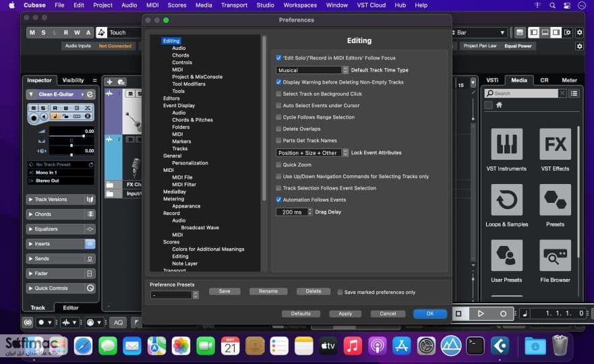Open the Lock Event Attributes dropdown

point(311,152)
